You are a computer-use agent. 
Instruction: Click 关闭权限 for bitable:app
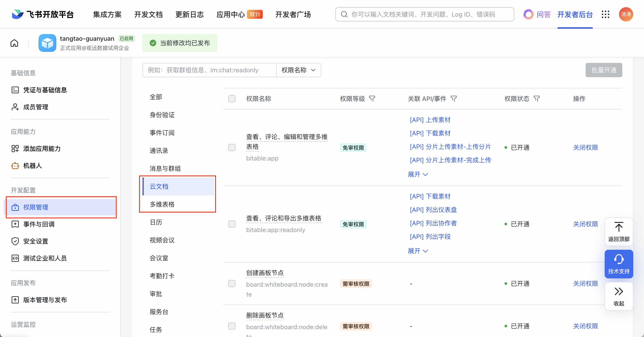[x=585, y=147]
